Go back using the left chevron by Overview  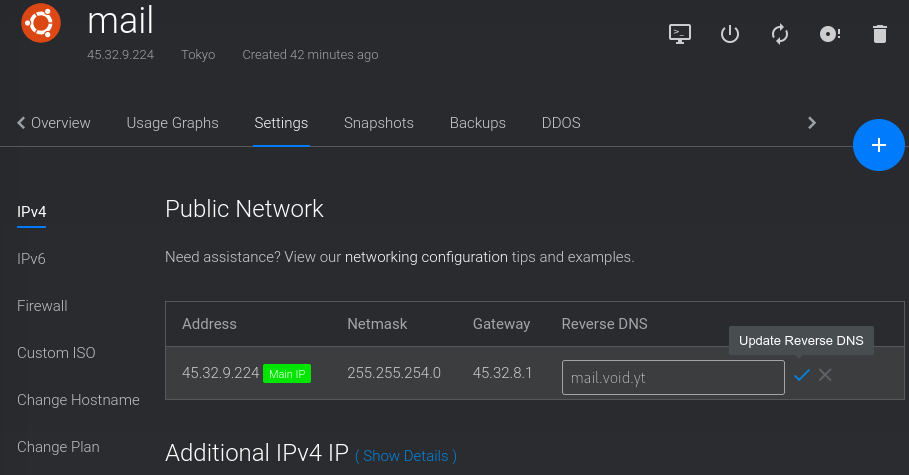[x=21, y=123]
